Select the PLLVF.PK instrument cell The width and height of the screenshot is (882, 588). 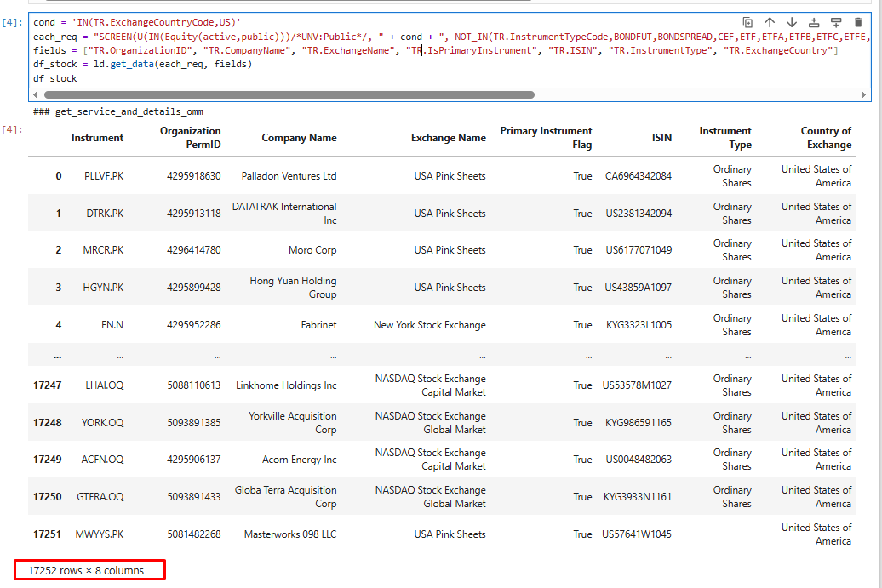click(x=104, y=176)
